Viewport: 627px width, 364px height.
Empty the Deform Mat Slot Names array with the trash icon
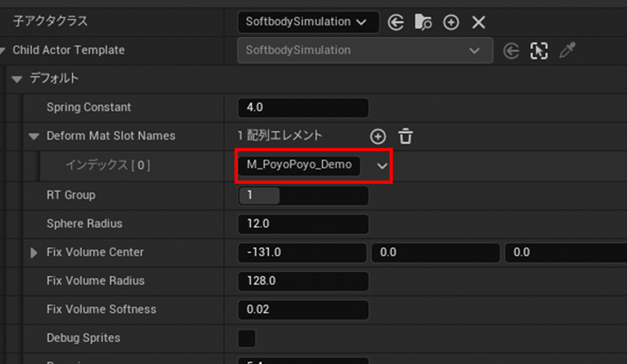click(406, 136)
